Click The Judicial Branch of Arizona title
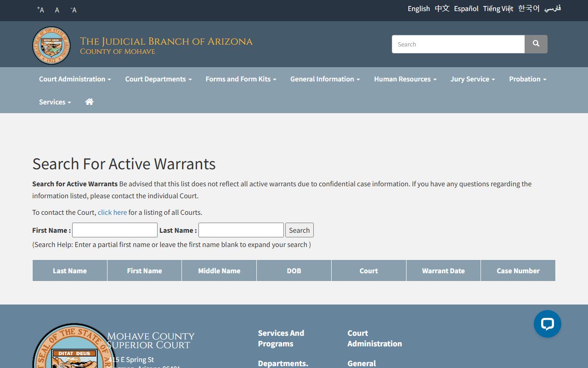Screen dimensions: 588x368 pyautogui.click(x=166, y=41)
